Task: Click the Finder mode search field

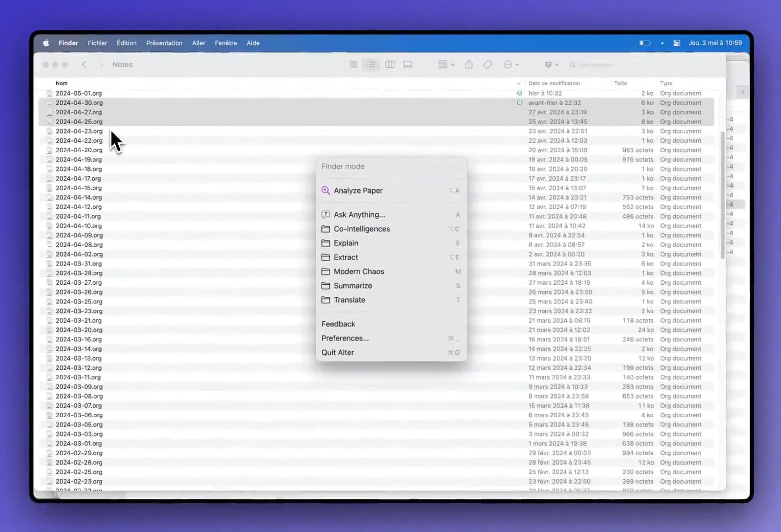Action: coord(391,166)
